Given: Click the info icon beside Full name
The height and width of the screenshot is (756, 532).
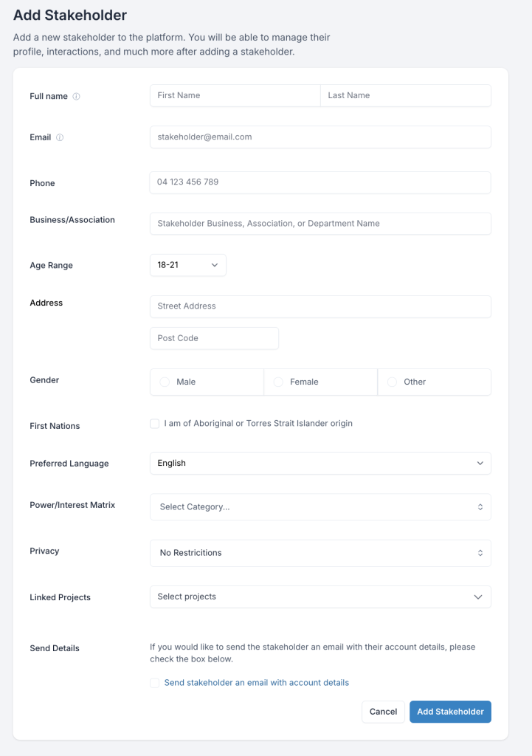Looking at the screenshot, I should tap(77, 97).
